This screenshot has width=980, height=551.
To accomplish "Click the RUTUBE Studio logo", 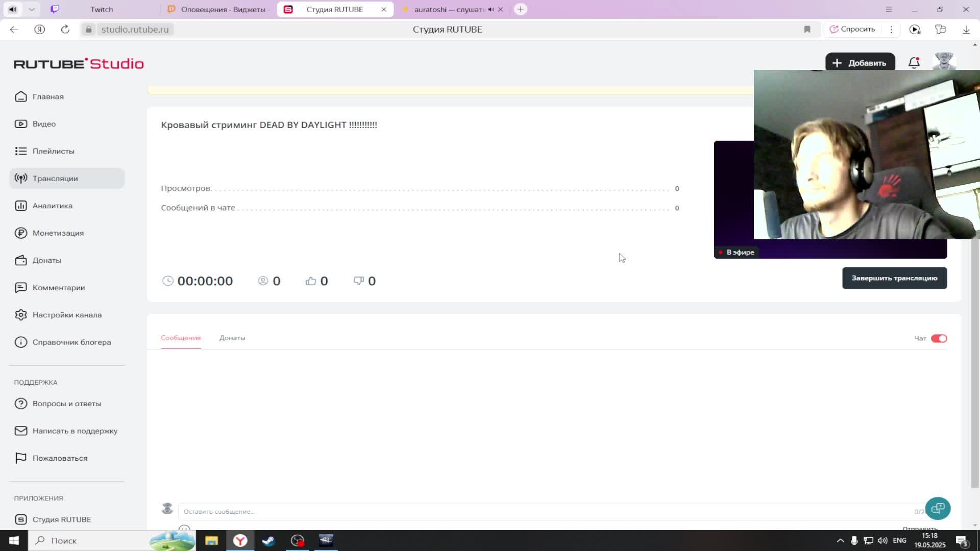I will pyautogui.click(x=79, y=64).
